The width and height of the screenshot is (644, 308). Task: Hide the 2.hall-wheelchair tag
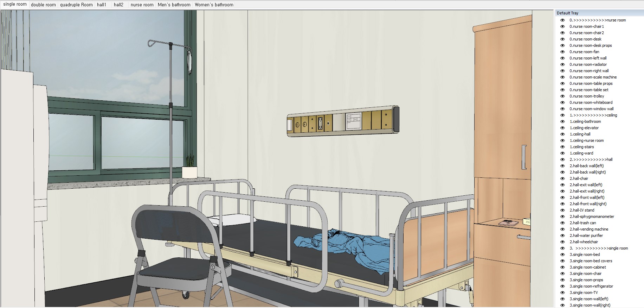[562, 242]
